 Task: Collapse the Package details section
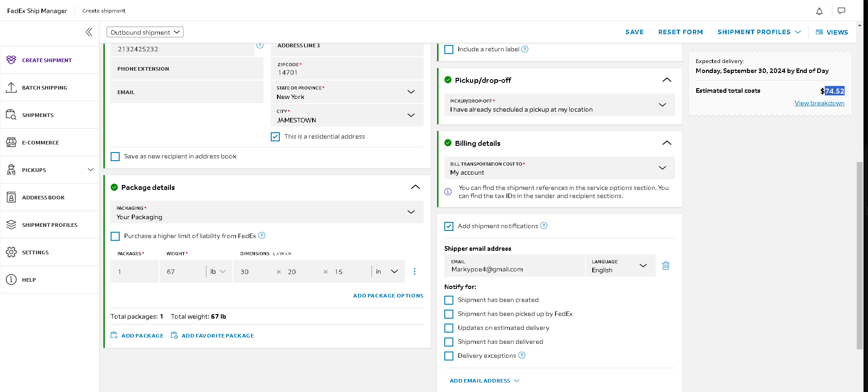(x=416, y=187)
